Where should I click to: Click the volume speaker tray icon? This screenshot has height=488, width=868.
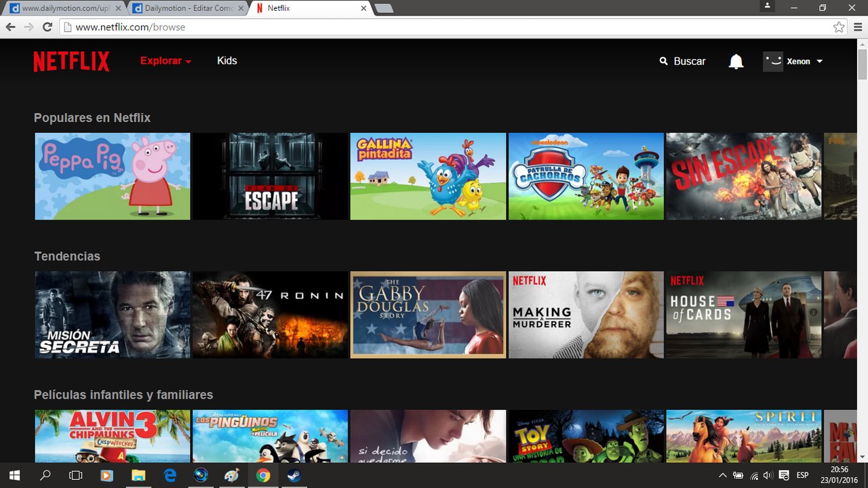tap(768, 475)
